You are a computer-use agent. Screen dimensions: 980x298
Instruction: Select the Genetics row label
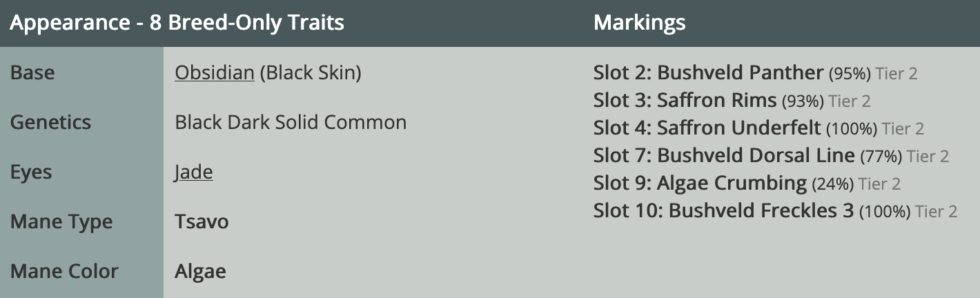coord(50,122)
